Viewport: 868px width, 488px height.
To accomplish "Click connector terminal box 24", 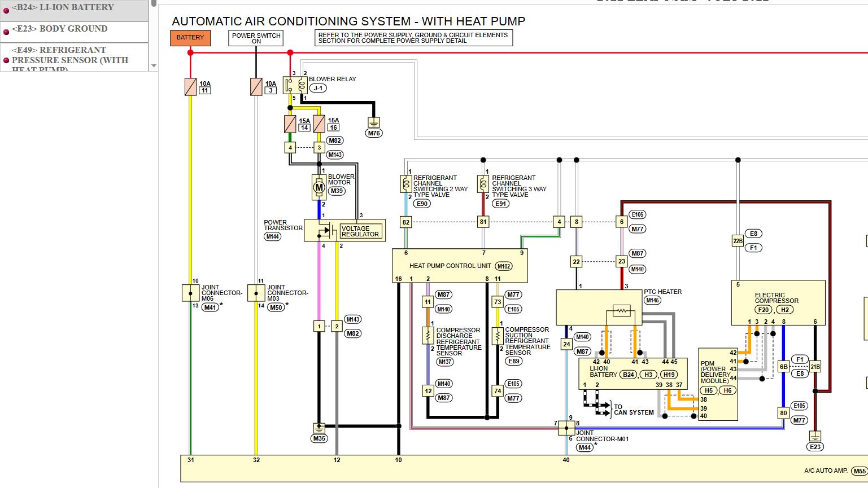I will 566,344.
